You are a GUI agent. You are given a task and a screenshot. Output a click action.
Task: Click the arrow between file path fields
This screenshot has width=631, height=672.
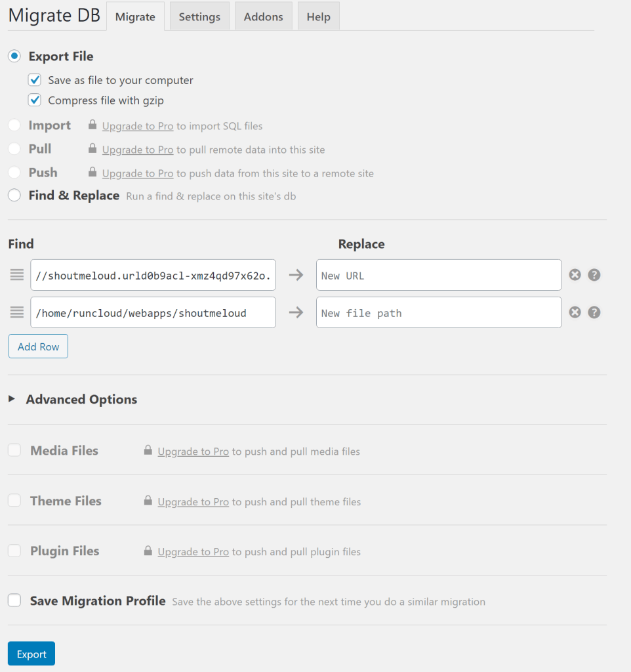(296, 312)
